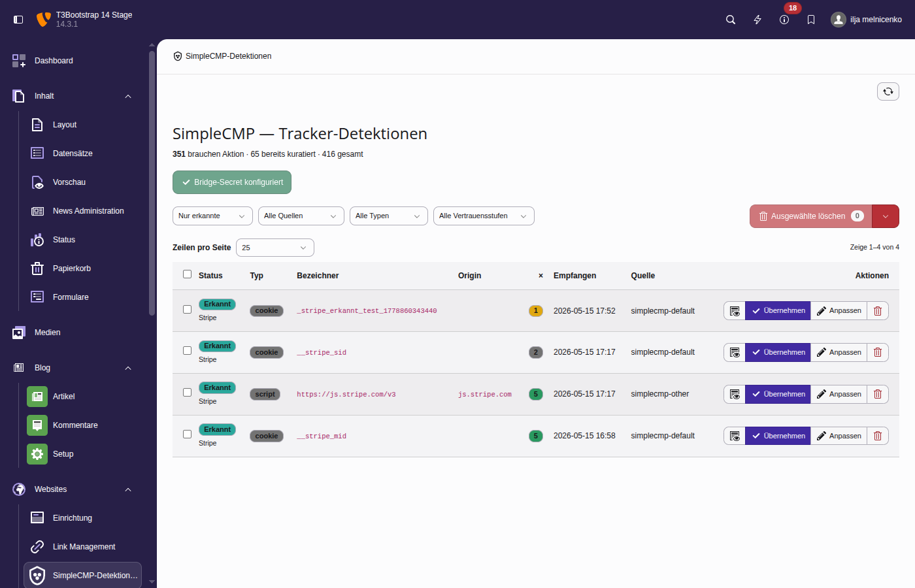
Task: Open the flush cache lightning icon
Action: tap(757, 20)
